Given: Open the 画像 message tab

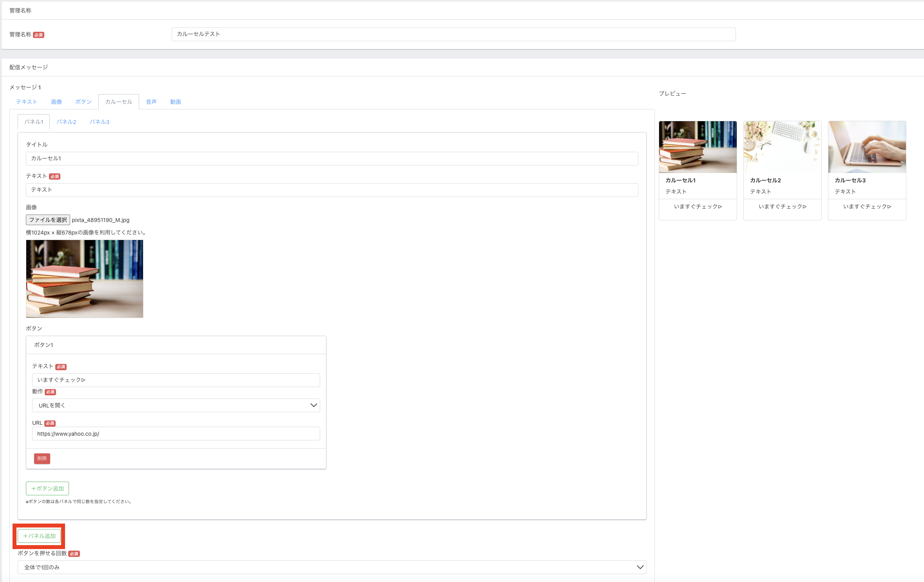Looking at the screenshot, I should (56, 102).
